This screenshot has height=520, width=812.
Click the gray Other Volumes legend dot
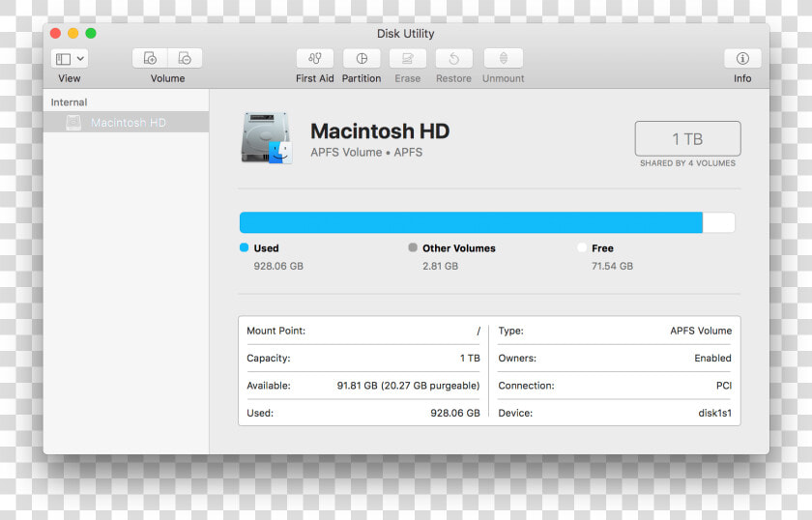pyautogui.click(x=413, y=247)
